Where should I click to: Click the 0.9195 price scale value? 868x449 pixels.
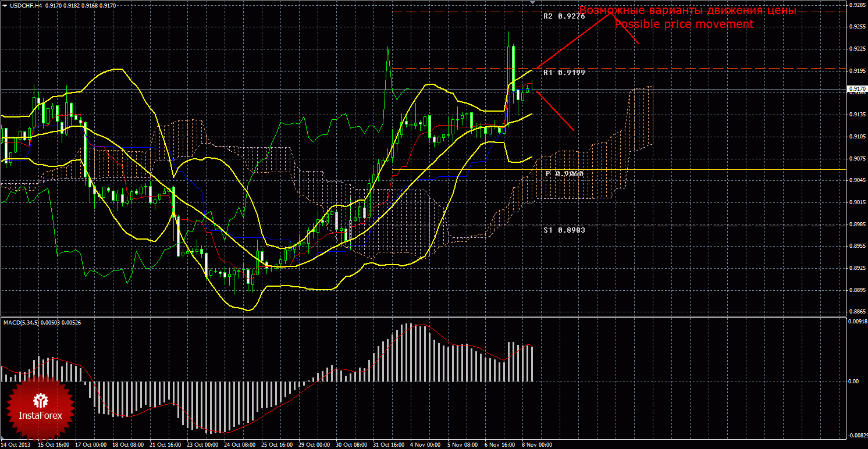point(858,70)
